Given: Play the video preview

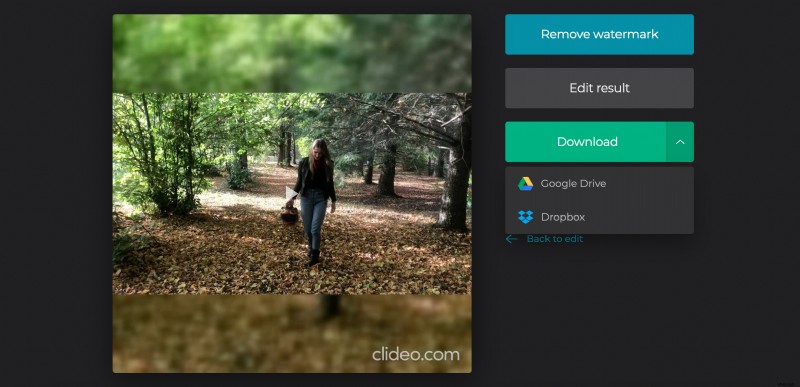Looking at the screenshot, I should pos(291,194).
